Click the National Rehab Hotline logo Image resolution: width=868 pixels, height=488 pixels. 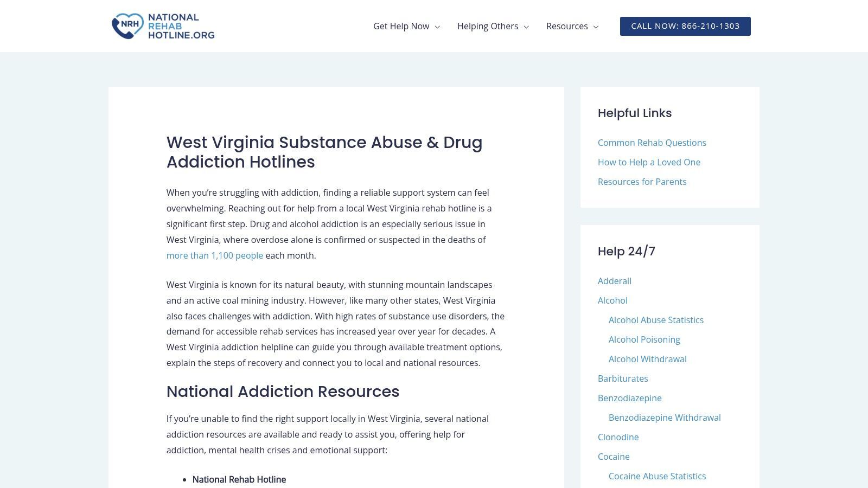(163, 26)
